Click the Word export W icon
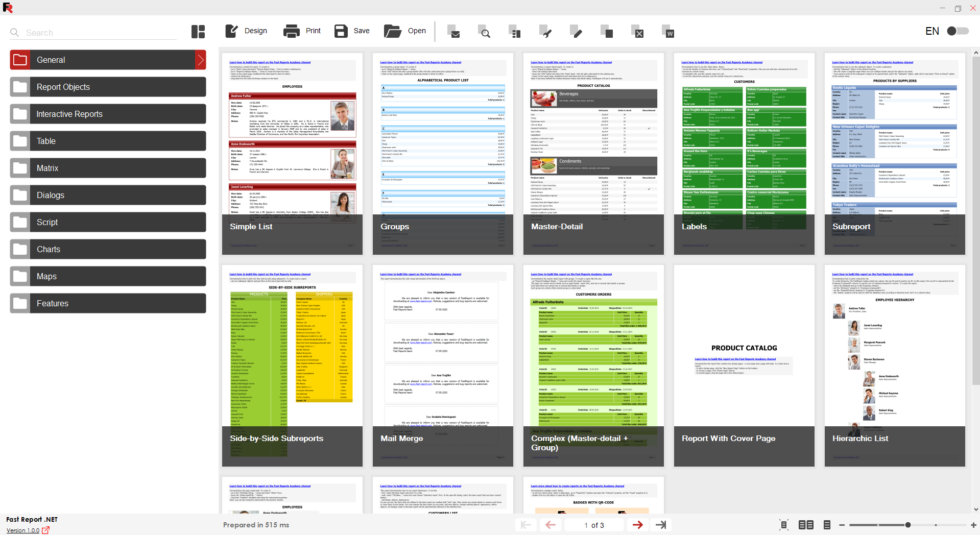Viewport: 980px width, 535px height. tap(668, 32)
